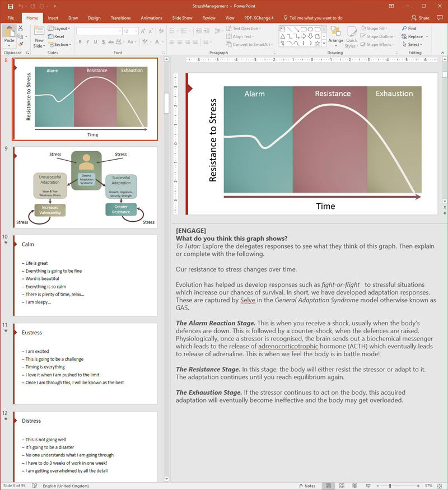The image size is (448, 490).
Task: Switch to Slide Sorter view in the status bar
Action: coord(342,486)
